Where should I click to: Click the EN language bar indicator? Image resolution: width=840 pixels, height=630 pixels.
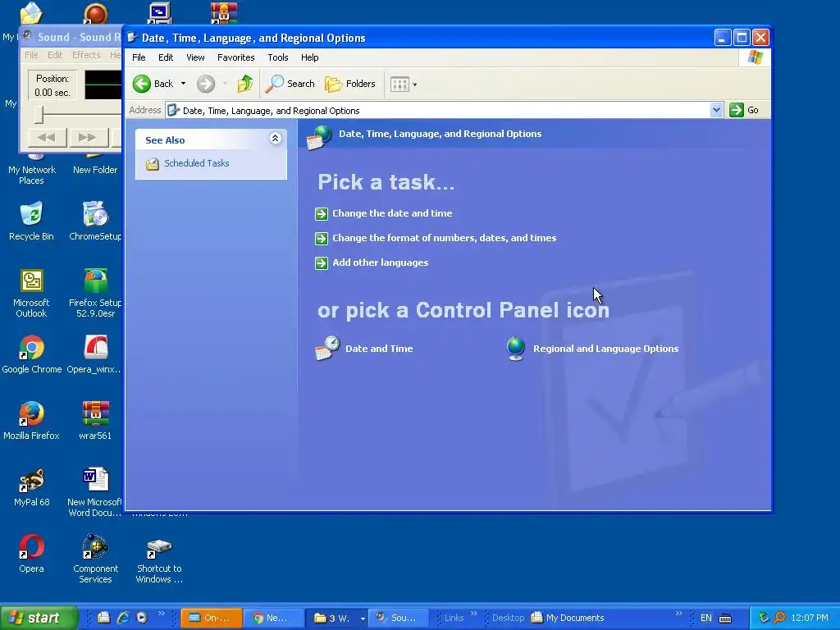[x=706, y=618]
